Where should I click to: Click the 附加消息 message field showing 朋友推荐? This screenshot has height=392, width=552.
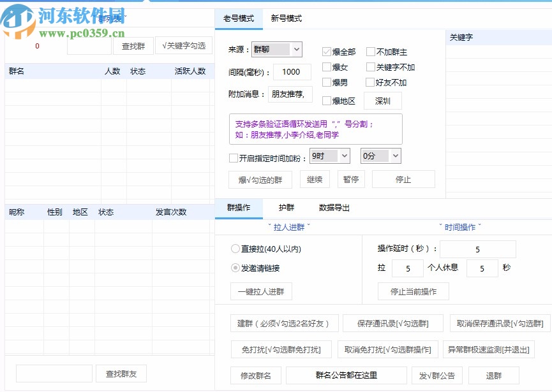click(290, 94)
